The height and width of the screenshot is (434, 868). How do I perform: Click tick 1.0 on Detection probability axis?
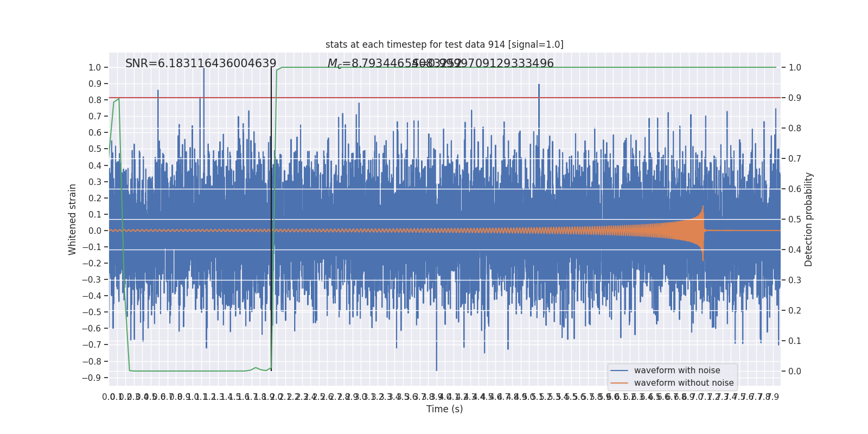click(795, 68)
